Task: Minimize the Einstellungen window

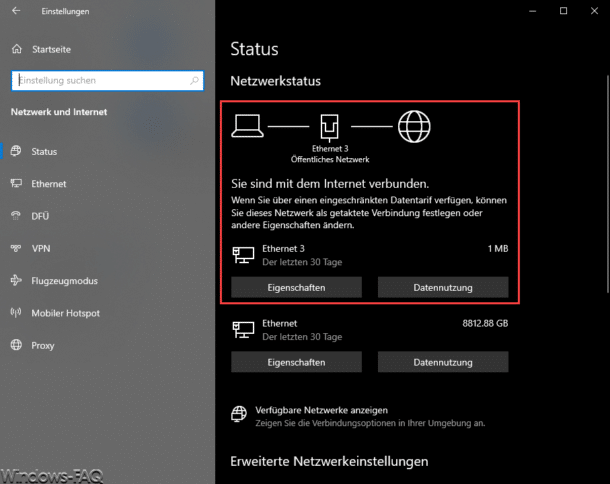Action: pyautogui.click(x=533, y=11)
